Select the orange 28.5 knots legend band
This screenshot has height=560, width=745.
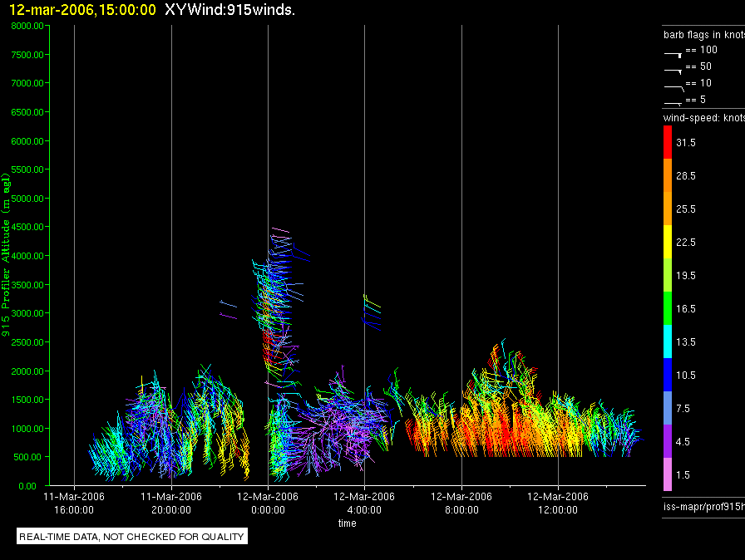(668, 175)
